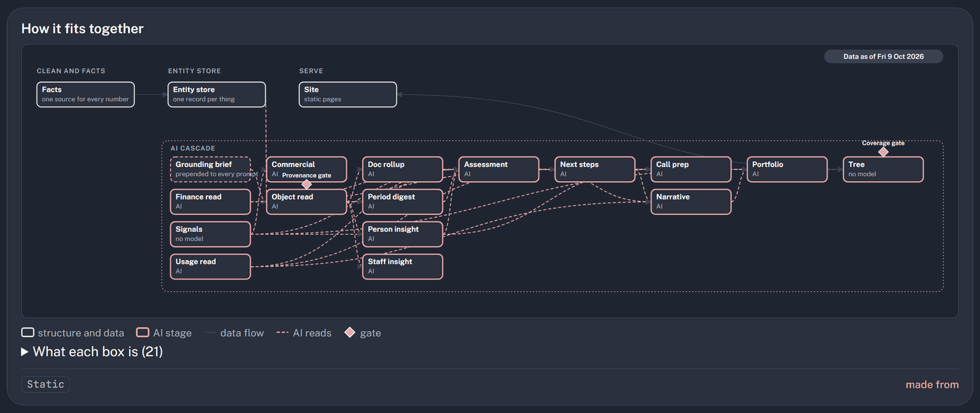Select the Entity store node
The height and width of the screenshot is (413, 980).
pyautogui.click(x=217, y=94)
